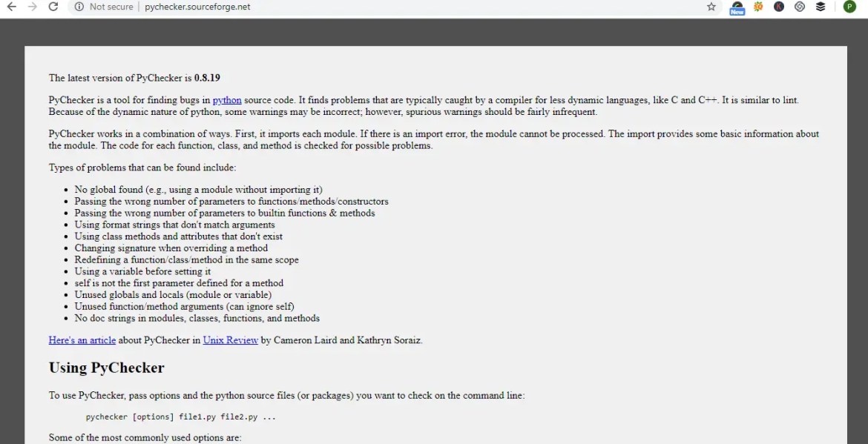Click the version number 0.8.19
868x444 pixels.
click(207, 78)
